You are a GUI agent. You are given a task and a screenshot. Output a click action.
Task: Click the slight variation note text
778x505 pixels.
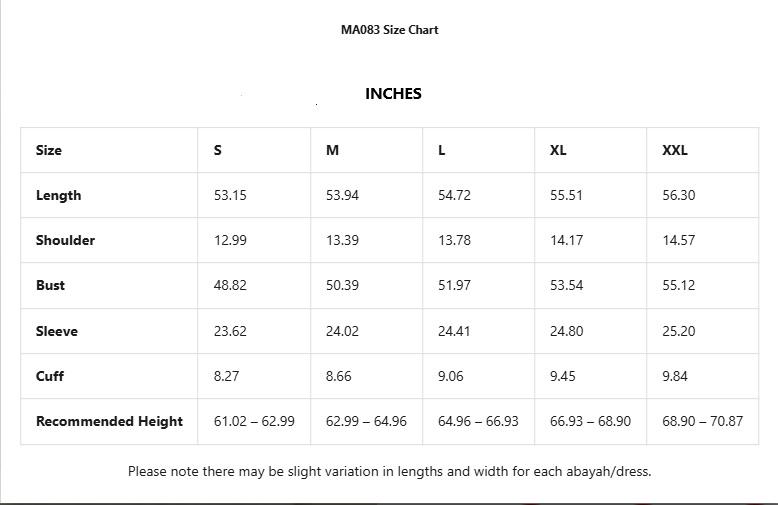coord(389,471)
